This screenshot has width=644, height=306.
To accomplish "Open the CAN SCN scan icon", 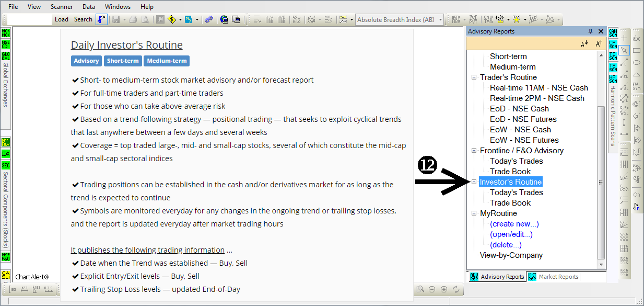I will 613,33.
